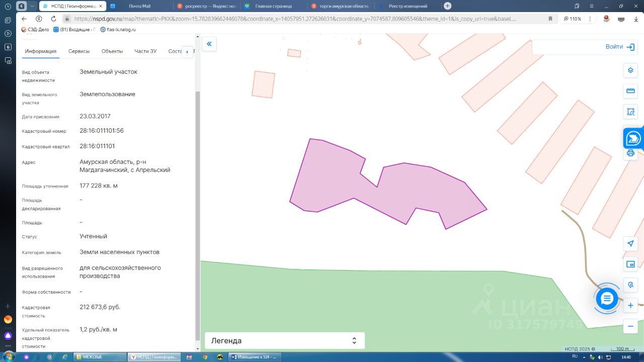Open the sidebar video play icon
The width and height of the screenshot is (644, 362).
point(8,34)
